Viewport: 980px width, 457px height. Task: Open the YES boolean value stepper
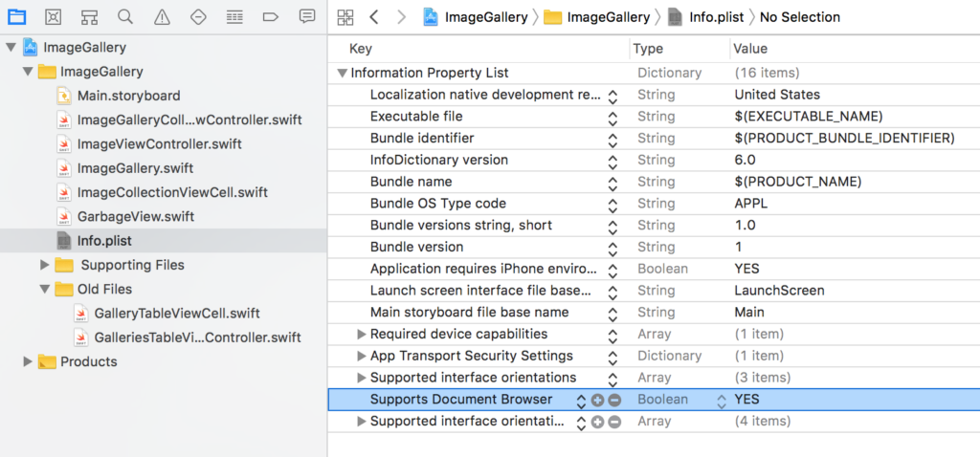pyautogui.click(x=722, y=401)
